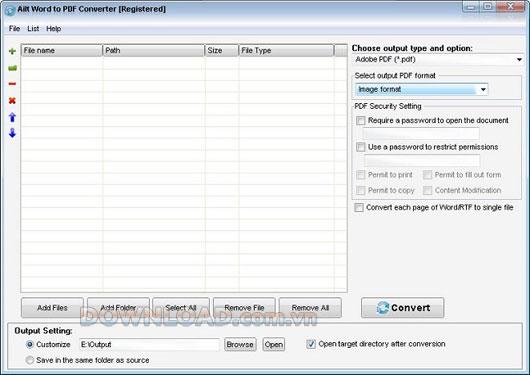Click the Path column header
Viewport: 530px width, 375px height.
(154, 50)
